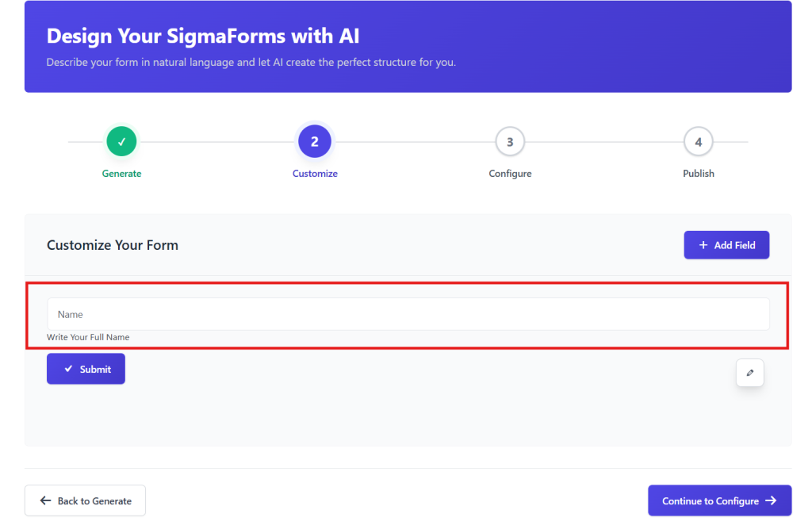Select the step 4 Publish circle

698,140
